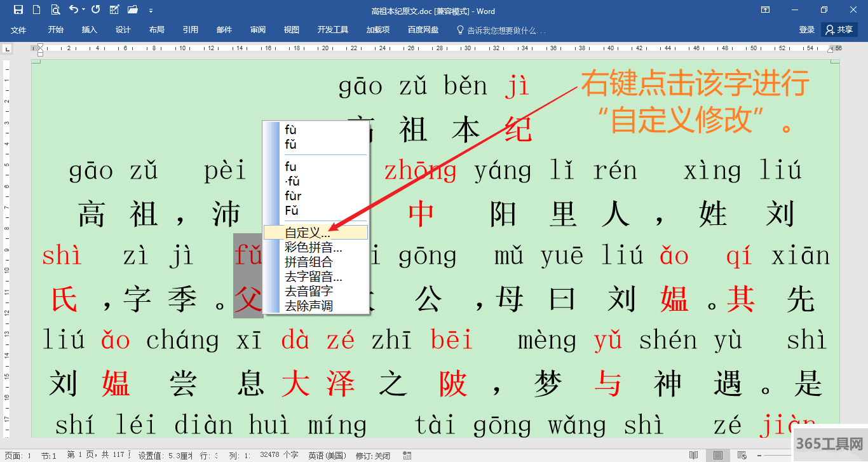Open print preview from quick access toolbar
Image resolution: width=868 pixels, height=462 pixels.
click(55, 10)
